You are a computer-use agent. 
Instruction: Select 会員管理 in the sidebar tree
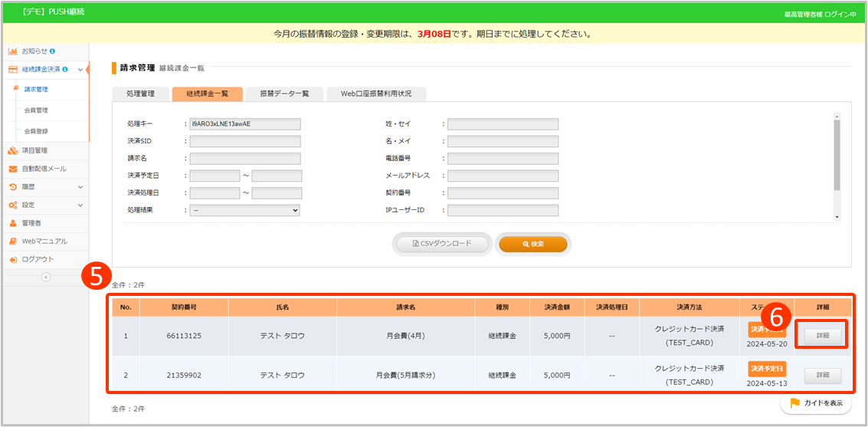[36, 110]
